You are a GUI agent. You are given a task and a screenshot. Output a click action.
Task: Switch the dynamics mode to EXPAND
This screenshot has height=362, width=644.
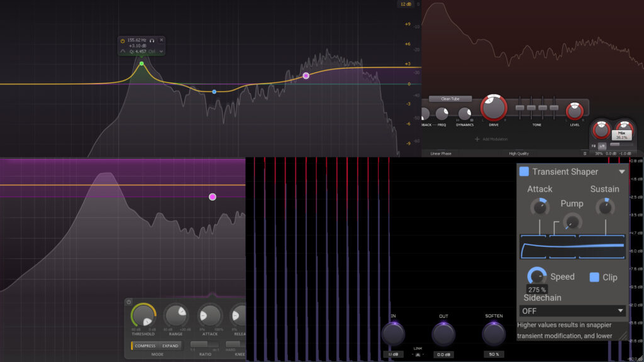(x=170, y=346)
